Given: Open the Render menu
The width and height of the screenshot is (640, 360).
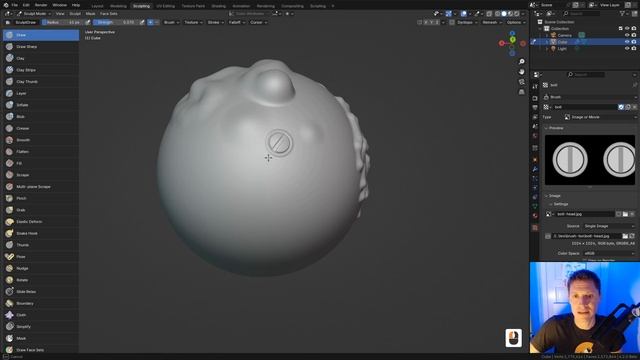Looking at the screenshot, I should 41,5.
